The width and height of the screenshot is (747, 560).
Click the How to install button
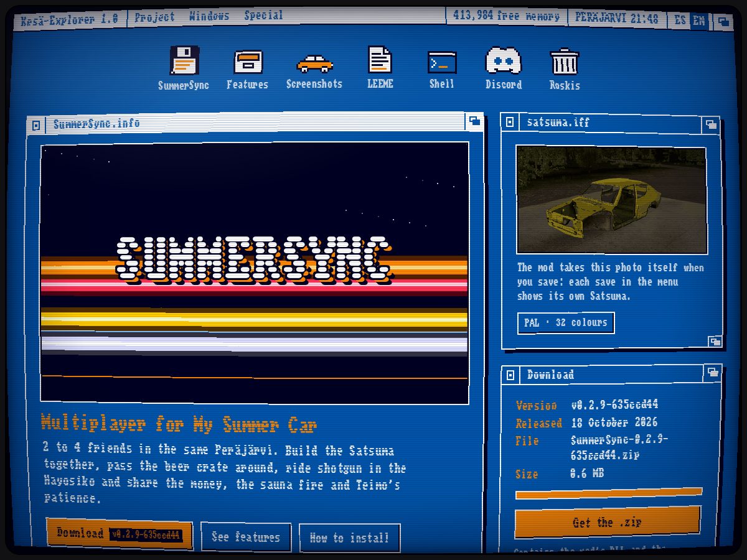349,538
